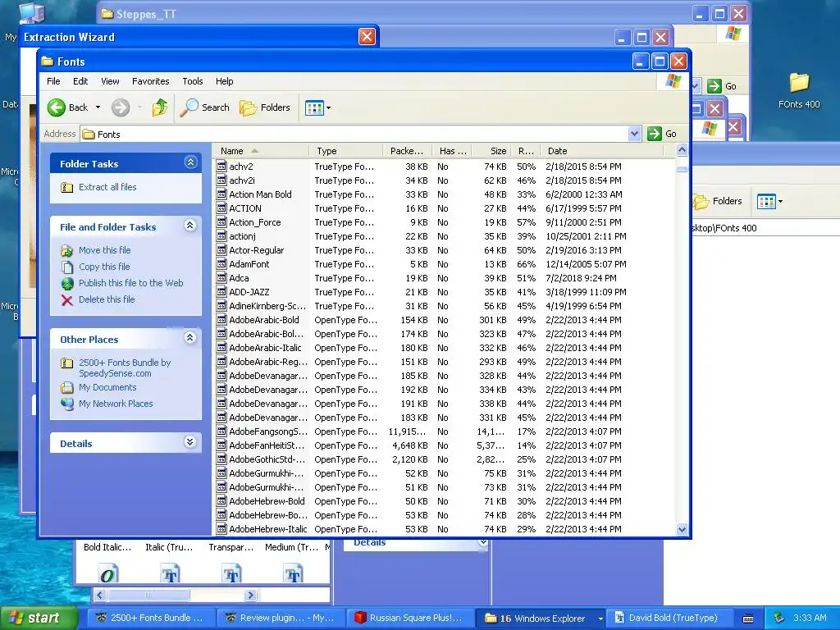Open My Network Places link
Image resolution: width=840 pixels, height=630 pixels.
116,404
